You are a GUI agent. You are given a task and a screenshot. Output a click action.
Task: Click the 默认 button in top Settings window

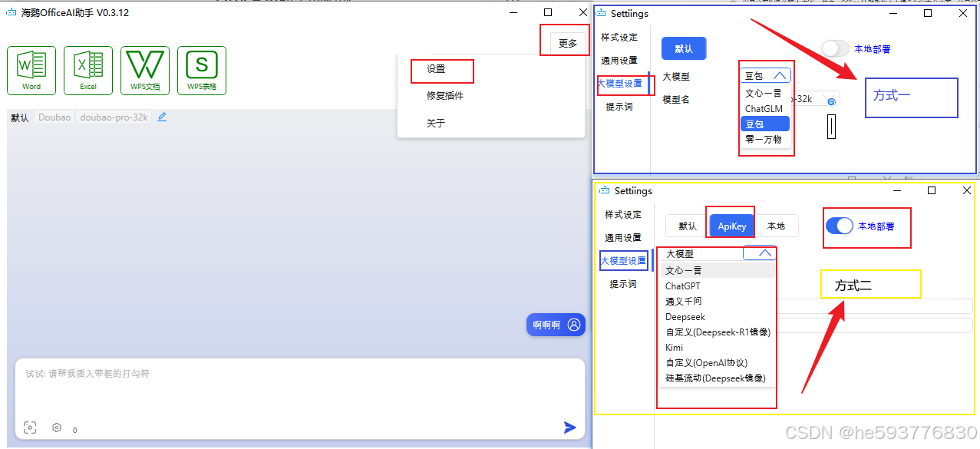coord(683,48)
